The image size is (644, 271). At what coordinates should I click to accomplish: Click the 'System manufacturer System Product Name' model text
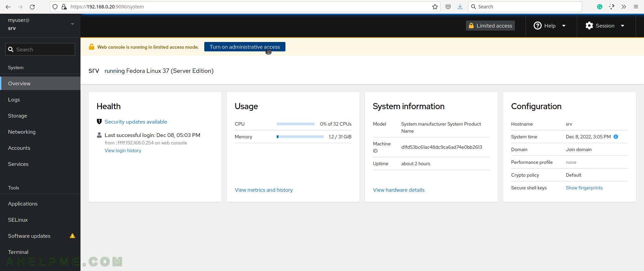click(x=441, y=128)
